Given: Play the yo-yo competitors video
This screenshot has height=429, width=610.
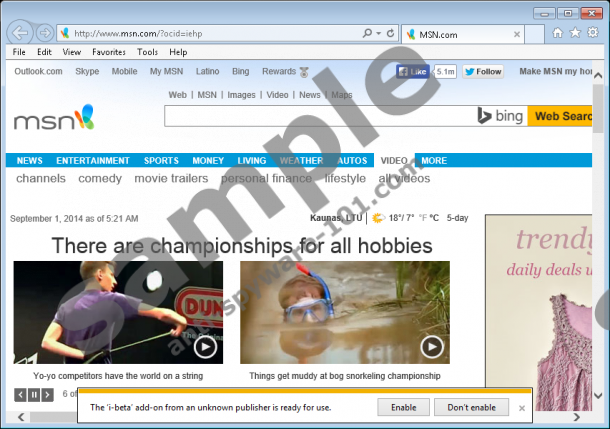Looking at the screenshot, I should 205,346.
